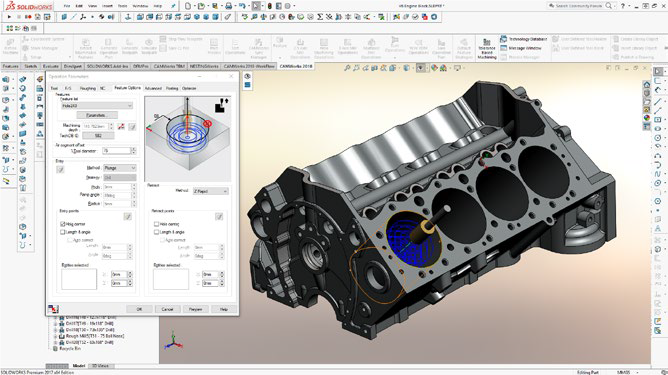Click the Options gear icon in top toolbar
This screenshot has width=668, height=375.
tap(288, 6)
